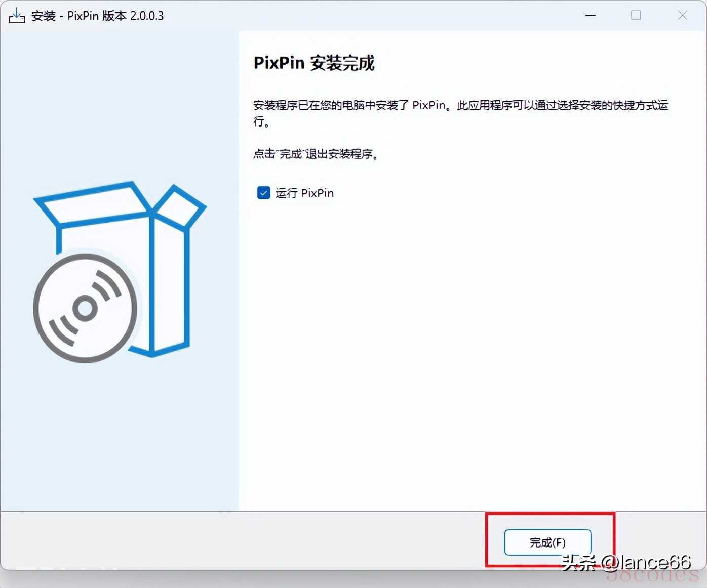Click the 点击"完成"退出安装程序 instruction text
Viewport: 707px width, 588px height.
(x=316, y=154)
